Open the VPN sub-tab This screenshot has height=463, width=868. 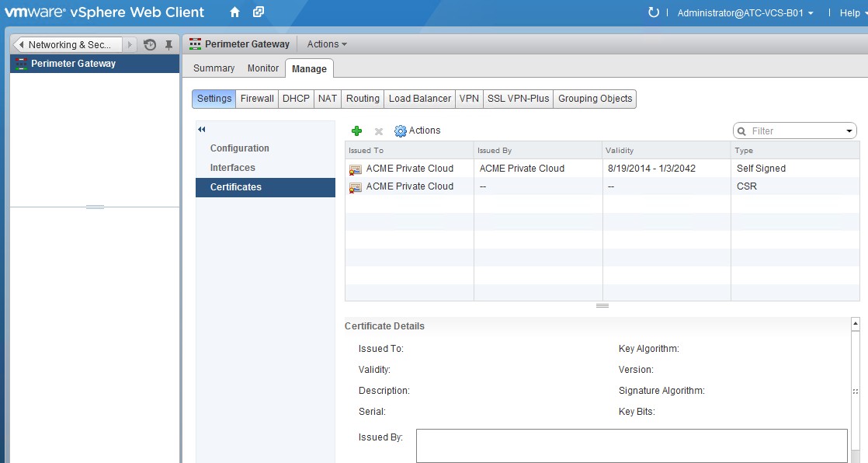pos(469,99)
